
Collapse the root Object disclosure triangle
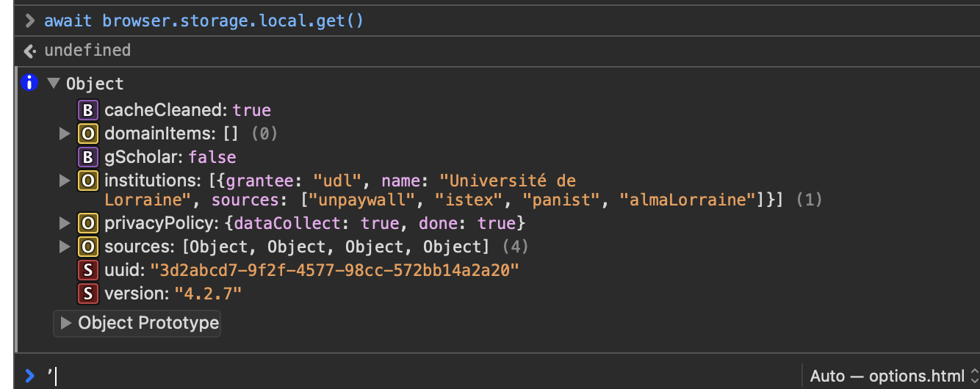click(53, 83)
